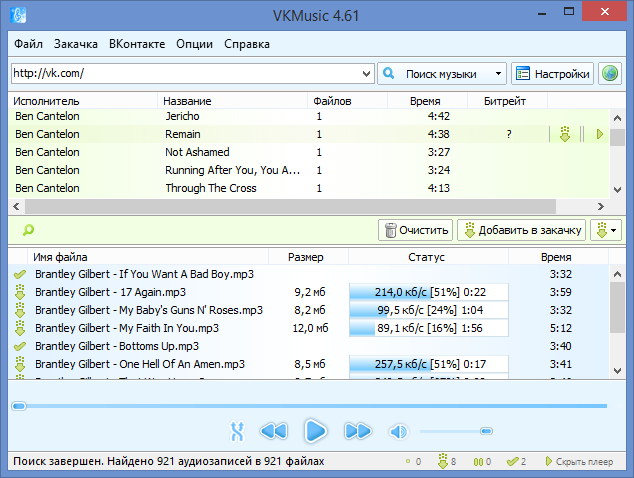
Task: Select the Not Ashamed track row
Action: 309,152
